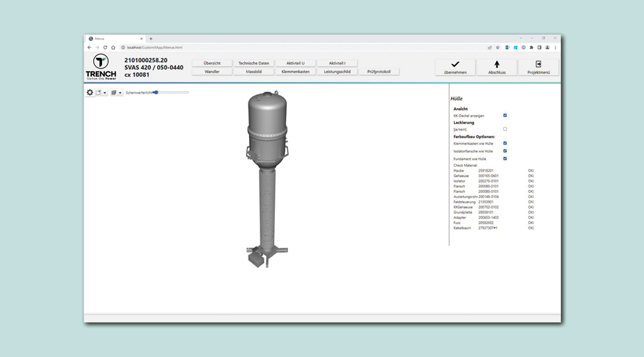644x357 pixels.
Task: Click the browser home icon
Action: click(x=113, y=47)
